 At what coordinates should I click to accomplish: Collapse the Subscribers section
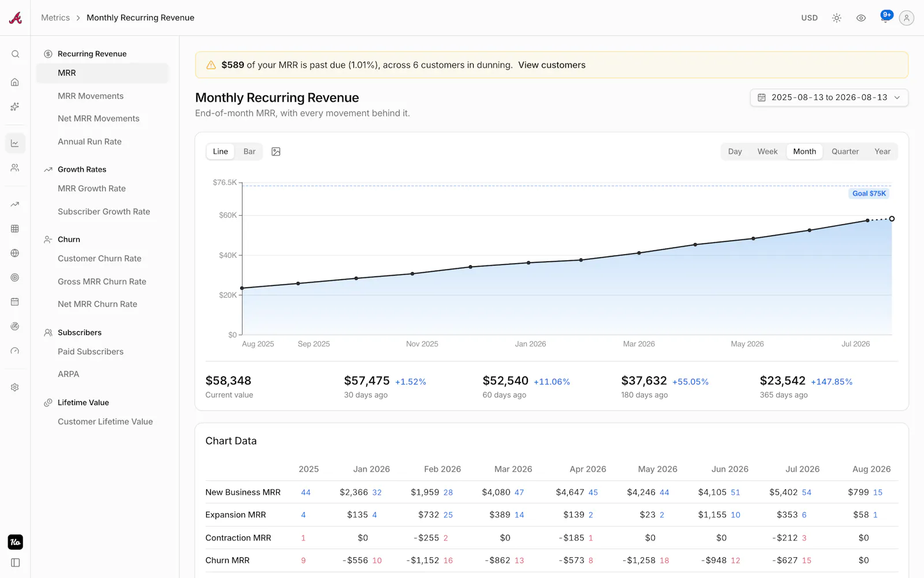click(80, 332)
